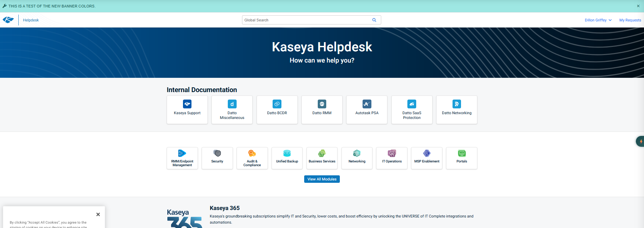Focus the Global Search input field
644x228 pixels.
coord(306,20)
